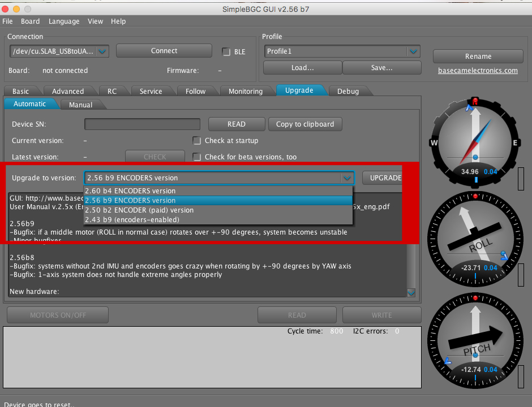This screenshot has height=407, width=532.
Task: Collapse the Upgrade to version dropdown arrow
Action: (347, 178)
